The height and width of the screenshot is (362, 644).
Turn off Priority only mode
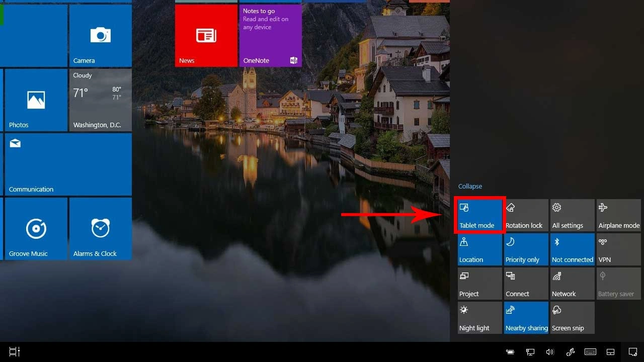coord(526,249)
